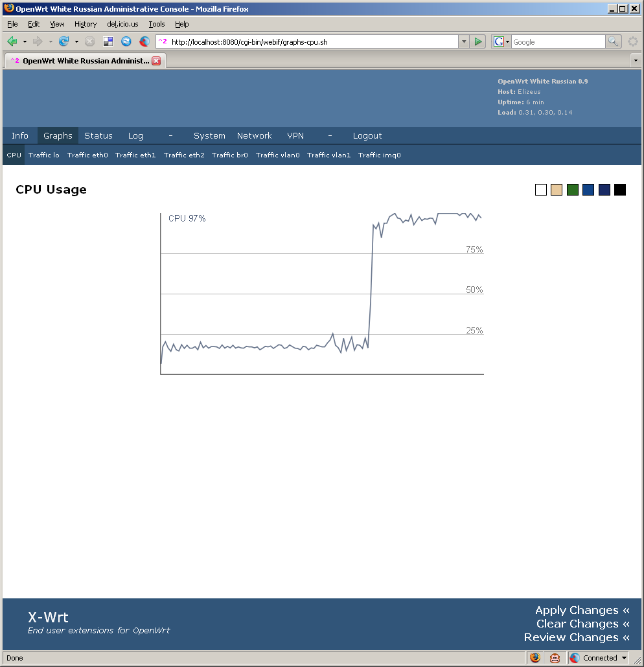Show the Traffic vlan1 graph
The image size is (644, 667).
[328, 155]
